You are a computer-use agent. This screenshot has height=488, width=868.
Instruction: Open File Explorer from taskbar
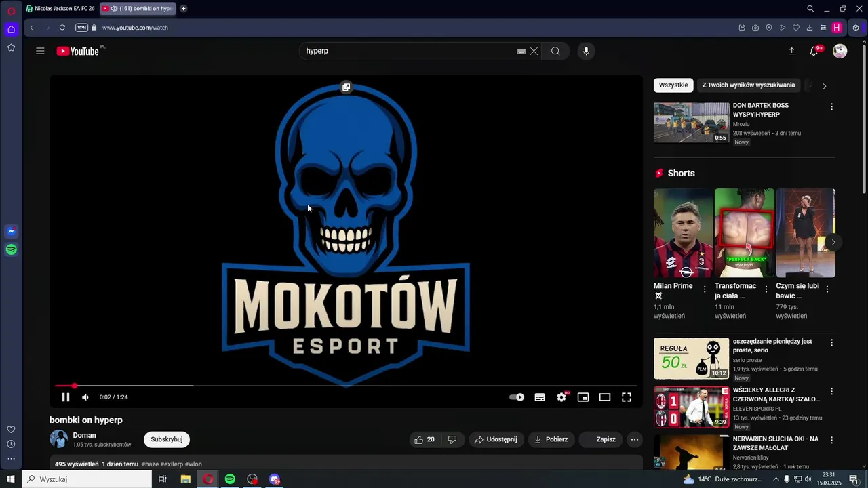(185, 479)
